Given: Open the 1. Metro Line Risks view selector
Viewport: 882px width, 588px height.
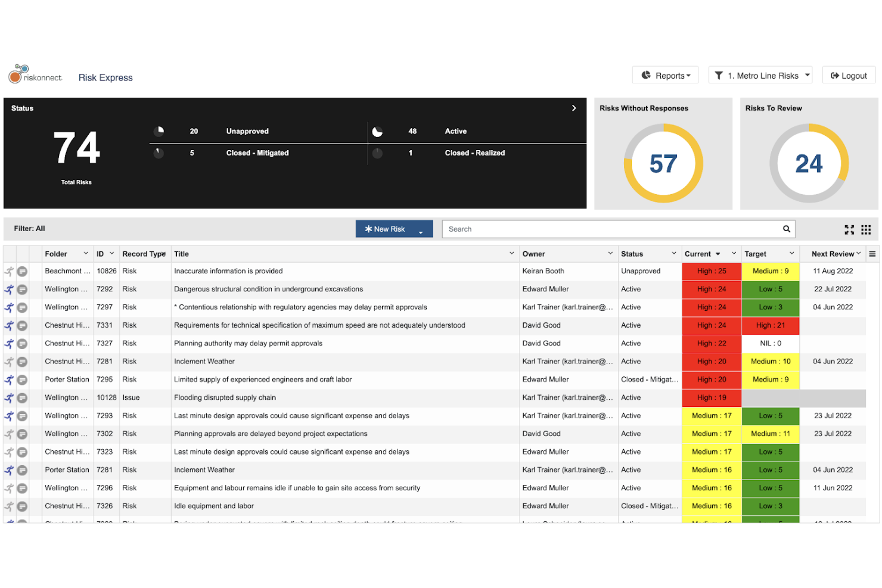Looking at the screenshot, I should [x=760, y=75].
